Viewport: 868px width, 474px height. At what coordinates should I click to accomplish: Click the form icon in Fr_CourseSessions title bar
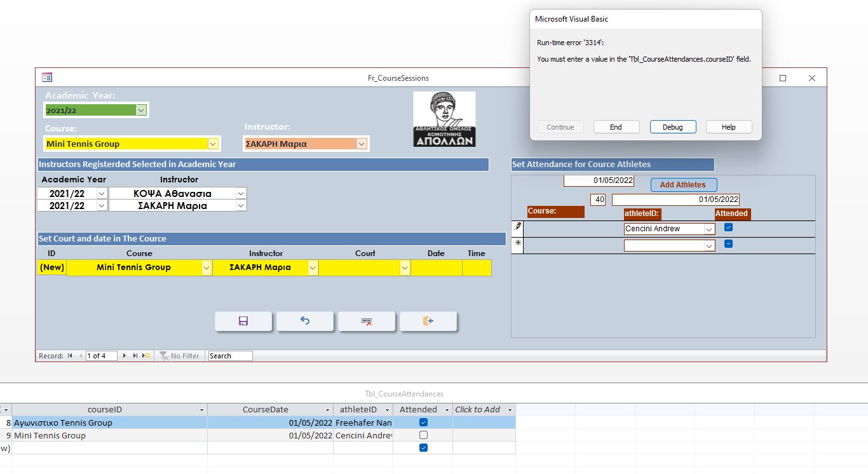(x=46, y=78)
